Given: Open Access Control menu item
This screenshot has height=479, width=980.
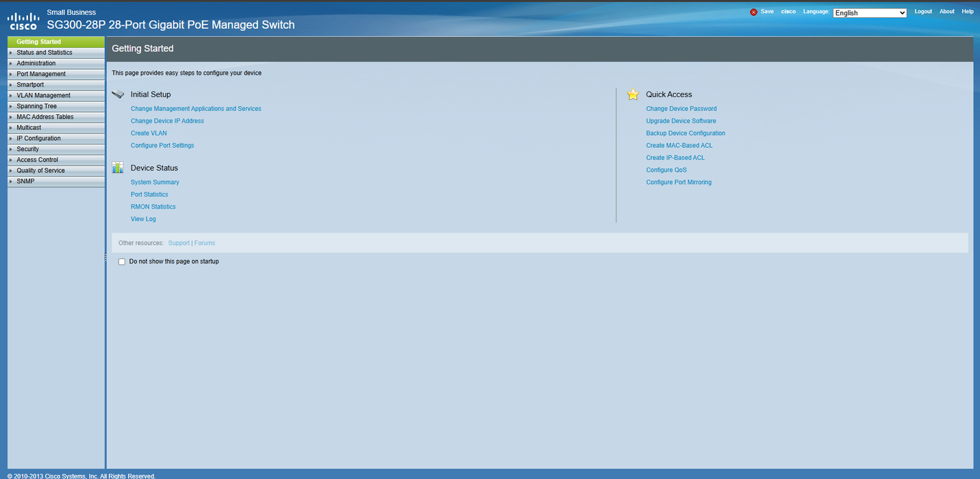Looking at the screenshot, I should [56, 159].
